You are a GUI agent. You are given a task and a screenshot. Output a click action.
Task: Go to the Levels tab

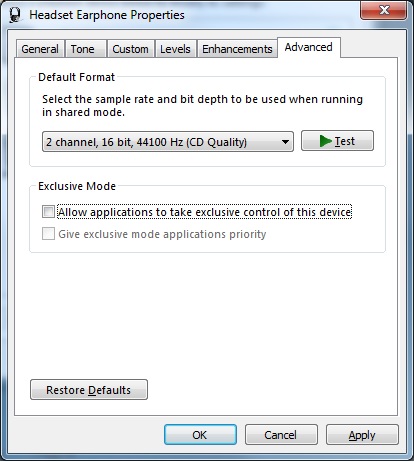click(175, 49)
